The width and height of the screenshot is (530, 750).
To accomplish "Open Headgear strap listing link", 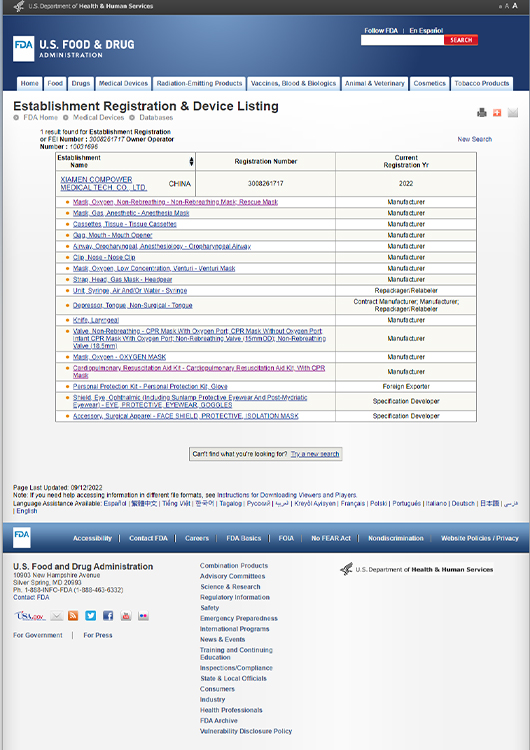I will tap(122, 279).
